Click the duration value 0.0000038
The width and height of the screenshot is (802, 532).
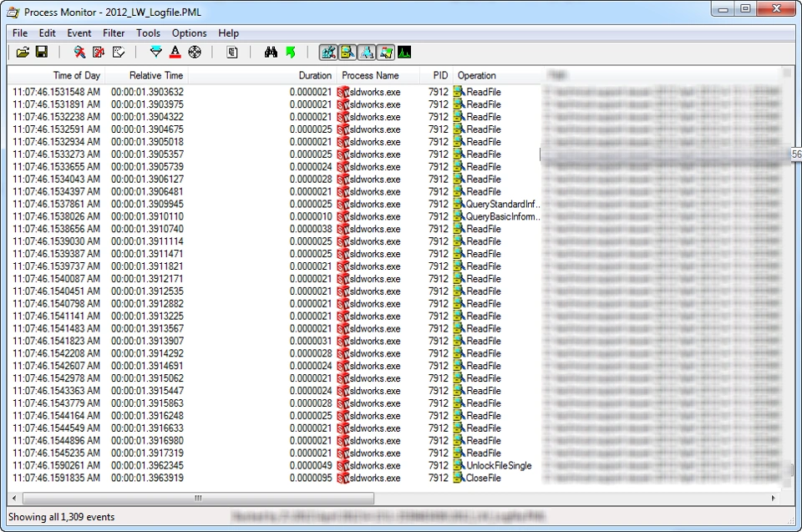(x=311, y=229)
